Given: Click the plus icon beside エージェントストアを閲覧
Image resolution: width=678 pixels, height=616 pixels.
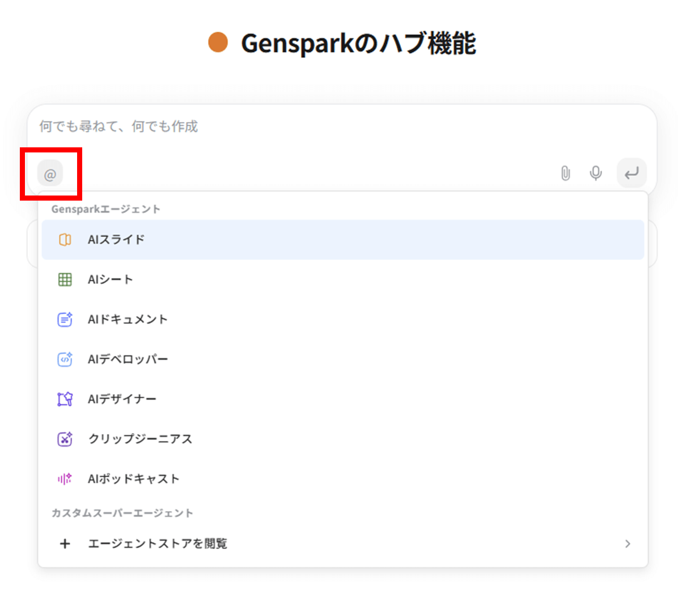Looking at the screenshot, I should pyautogui.click(x=65, y=544).
